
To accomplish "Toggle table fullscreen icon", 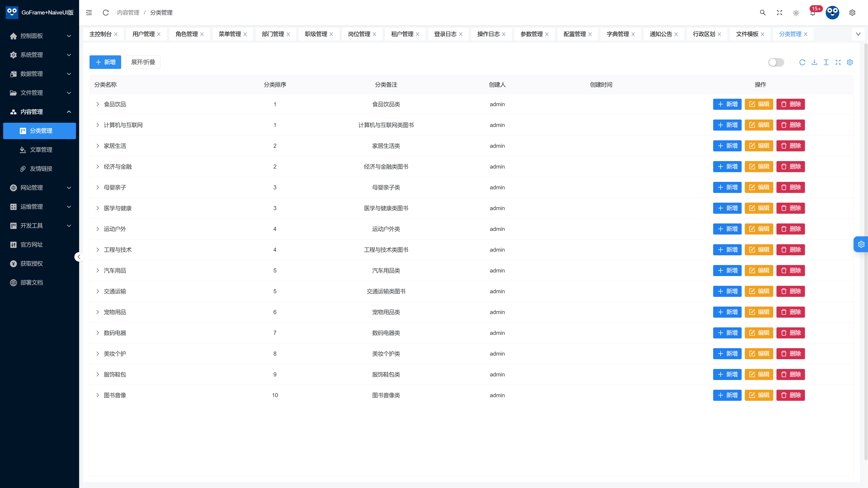I will point(838,62).
